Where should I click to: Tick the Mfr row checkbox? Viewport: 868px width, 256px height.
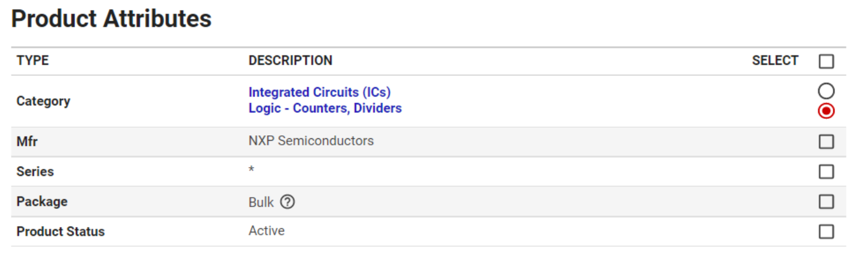point(826,142)
